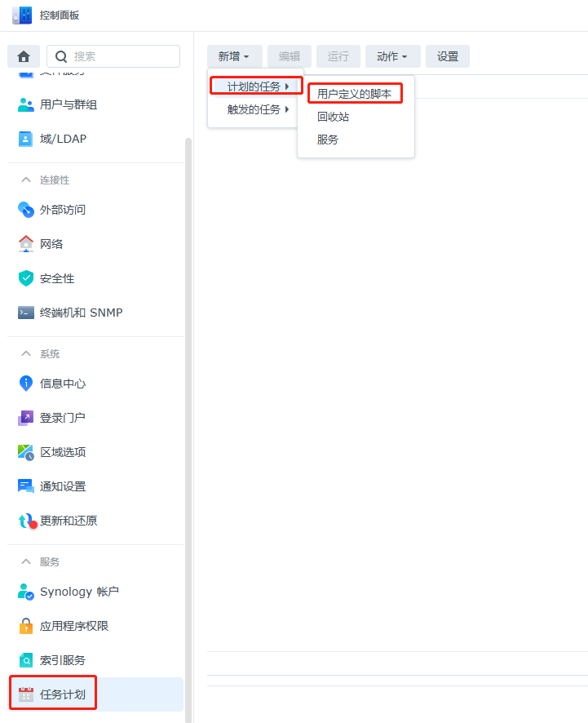Select 网络 label in sidebar
The width and height of the screenshot is (588, 723).
pos(51,244)
